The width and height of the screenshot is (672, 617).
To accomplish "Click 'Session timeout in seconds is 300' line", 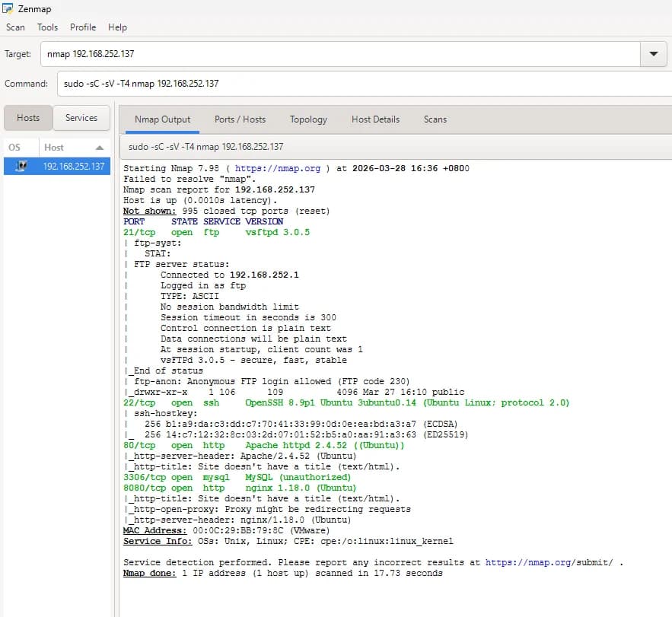I will coord(249,317).
